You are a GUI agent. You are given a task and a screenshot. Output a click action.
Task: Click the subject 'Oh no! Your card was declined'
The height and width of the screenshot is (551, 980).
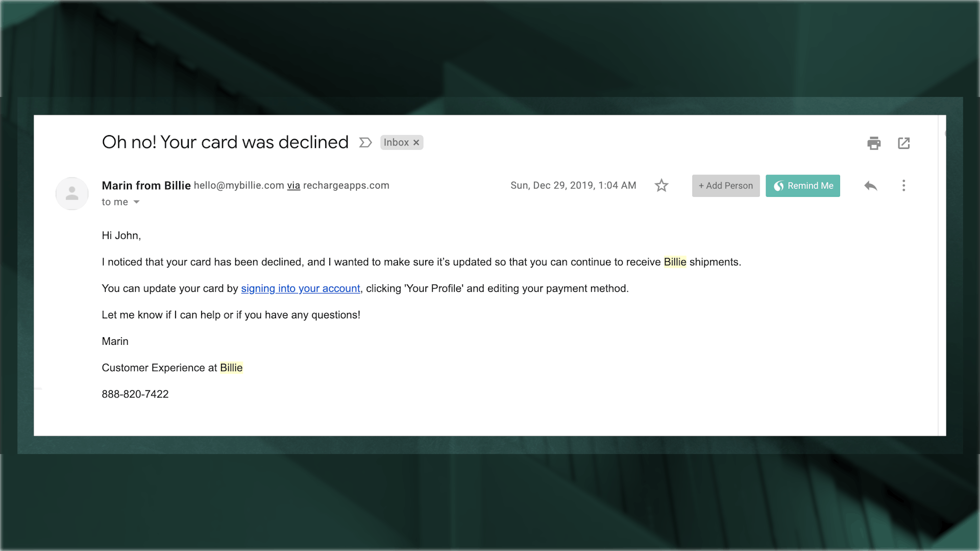(x=225, y=142)
